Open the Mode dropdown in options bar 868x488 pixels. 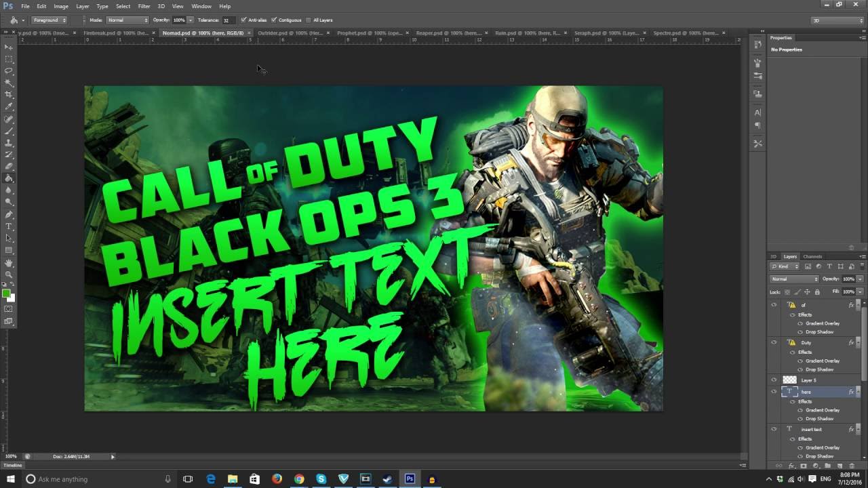pyautogui.click(x=127, y=20)
